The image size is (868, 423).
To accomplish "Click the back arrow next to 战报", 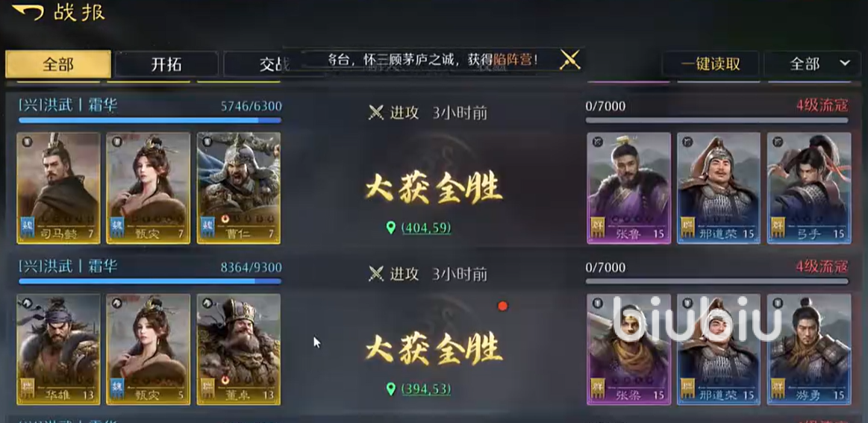I will point(28,12).
